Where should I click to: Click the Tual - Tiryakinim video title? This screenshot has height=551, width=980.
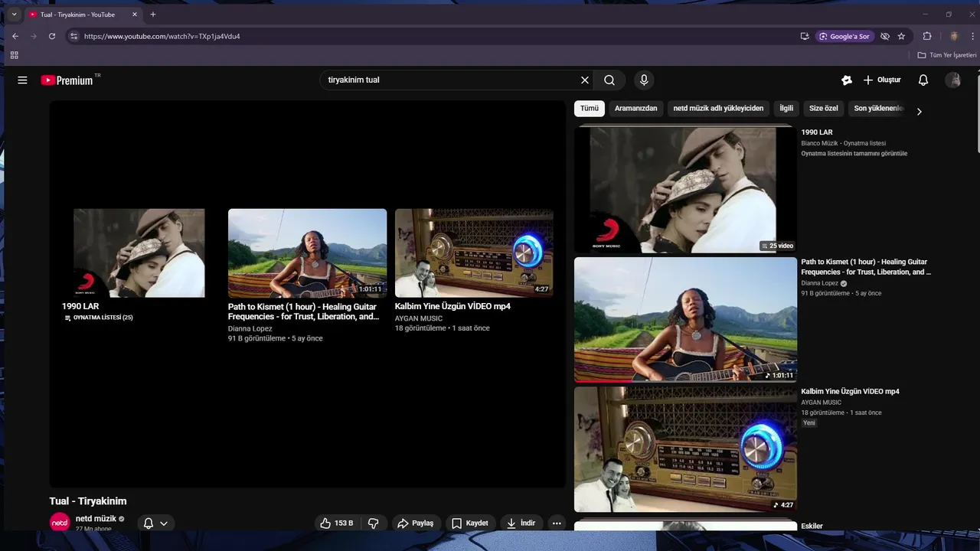(88, 501)
